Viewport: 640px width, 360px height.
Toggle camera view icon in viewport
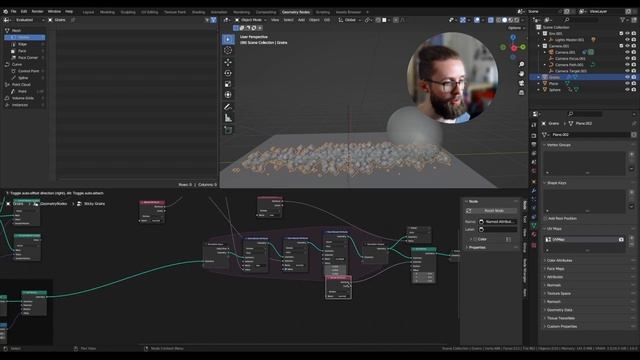pos(521,83)
